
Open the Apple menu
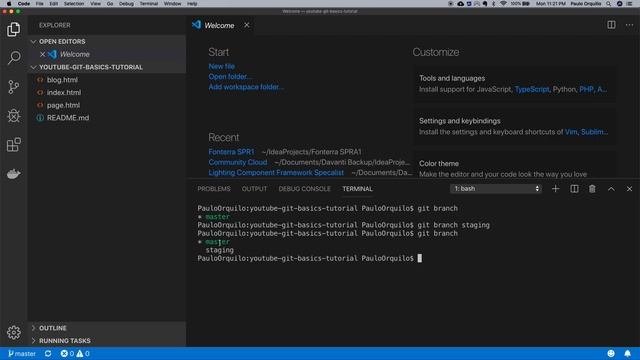[x=9, y=4]
